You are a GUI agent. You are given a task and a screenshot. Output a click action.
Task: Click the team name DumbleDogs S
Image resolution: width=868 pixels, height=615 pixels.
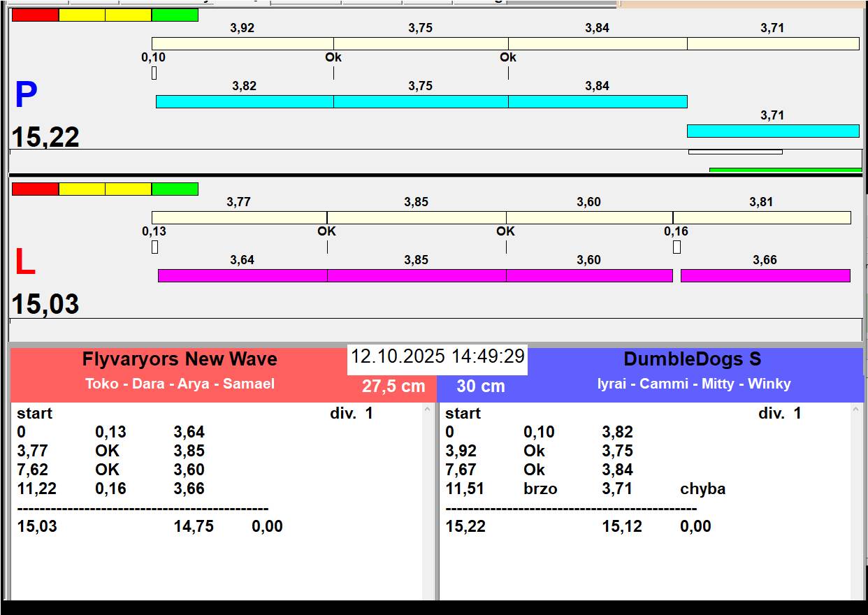[692, 359]
